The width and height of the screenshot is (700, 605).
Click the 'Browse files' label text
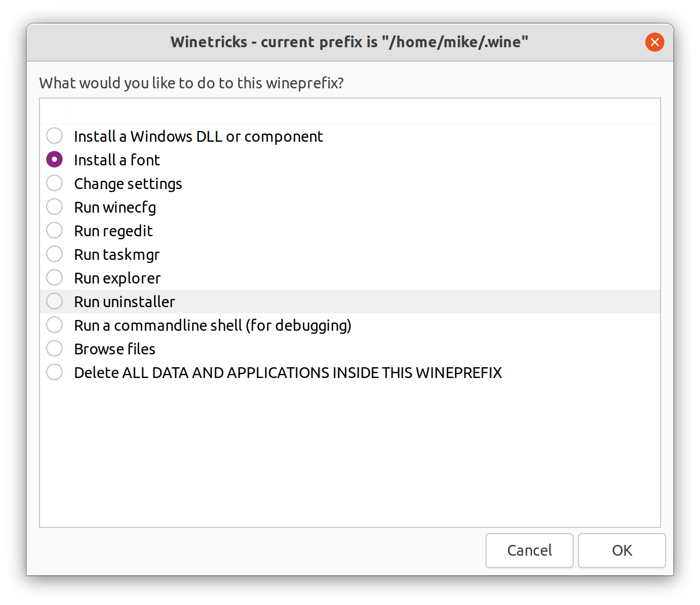click(115, 349)
